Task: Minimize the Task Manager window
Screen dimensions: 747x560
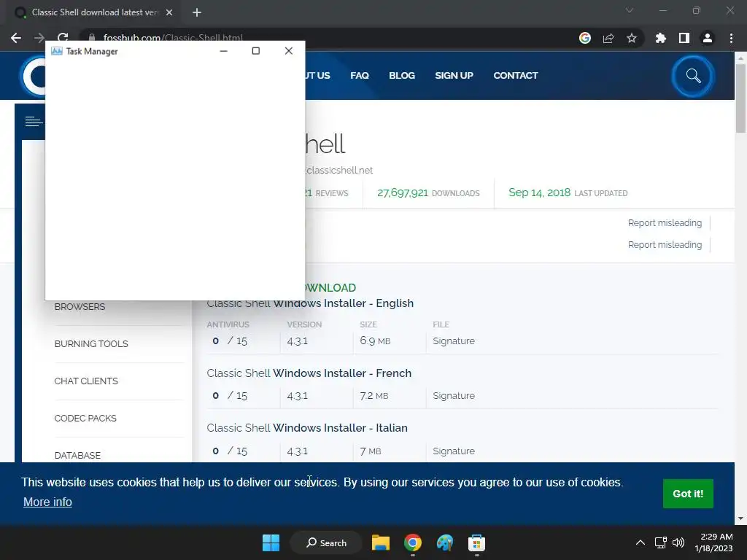Action: (223, 51)
